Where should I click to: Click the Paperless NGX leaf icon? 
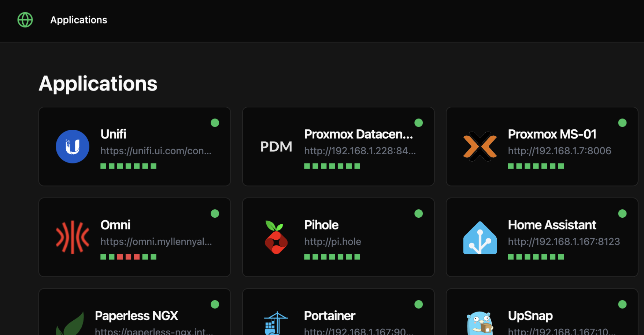[x=70, y=324]
